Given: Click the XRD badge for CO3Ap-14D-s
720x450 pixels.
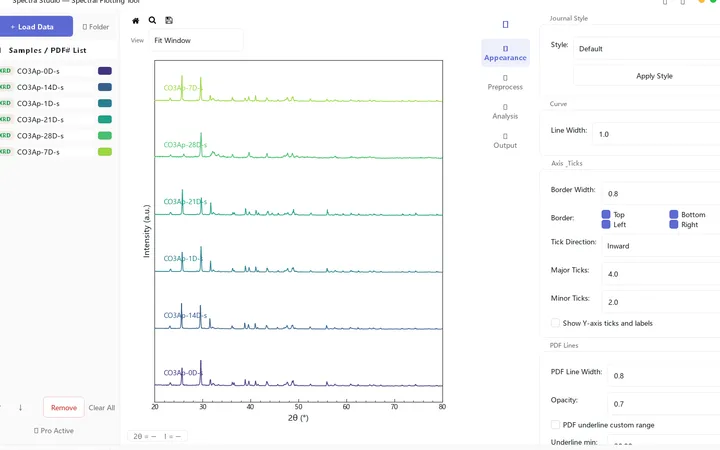Looking at the screenshot, I should pyautogui.click(x=6, y=87).
